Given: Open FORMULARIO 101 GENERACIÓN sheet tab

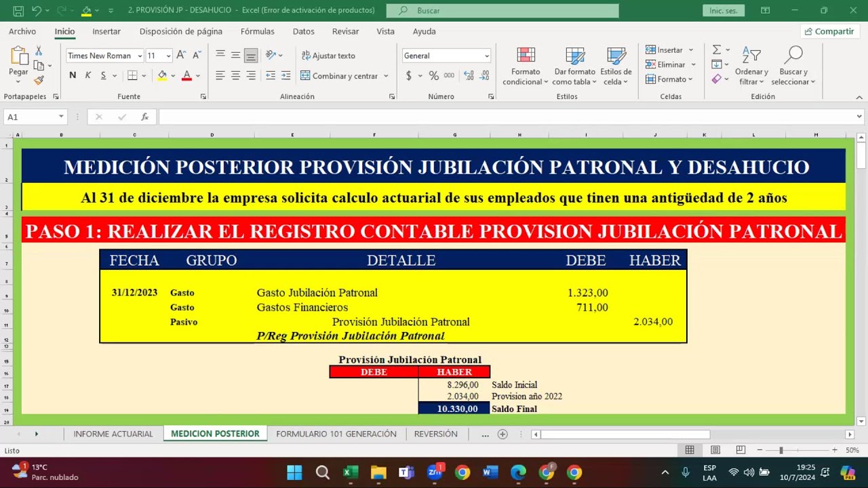Looking at the screenshot, I should tap(336, 434).
